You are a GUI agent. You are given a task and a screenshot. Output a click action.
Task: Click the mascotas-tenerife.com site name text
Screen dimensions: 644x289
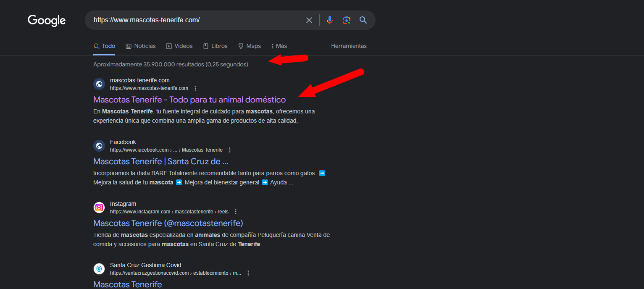pos(140,80)
